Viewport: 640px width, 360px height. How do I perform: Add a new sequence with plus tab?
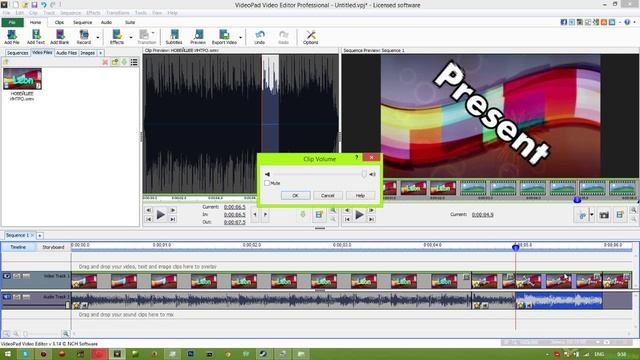coord(40,236)
